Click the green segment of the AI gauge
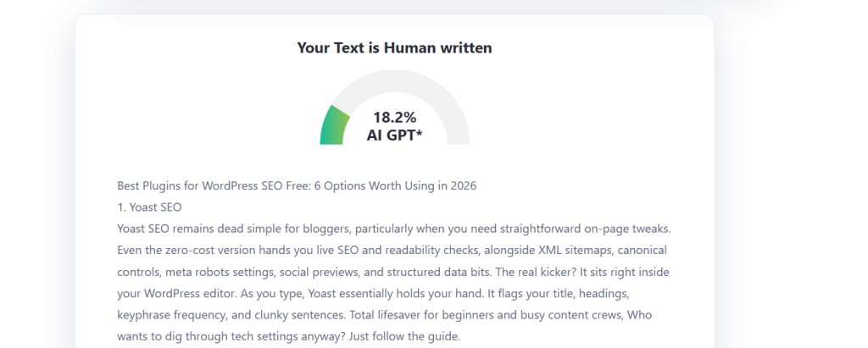 (x=333, y=125)
